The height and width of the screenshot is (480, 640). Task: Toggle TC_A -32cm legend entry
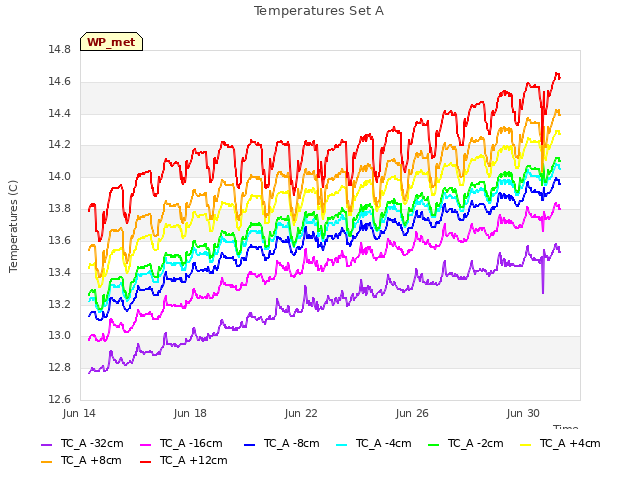82,444
